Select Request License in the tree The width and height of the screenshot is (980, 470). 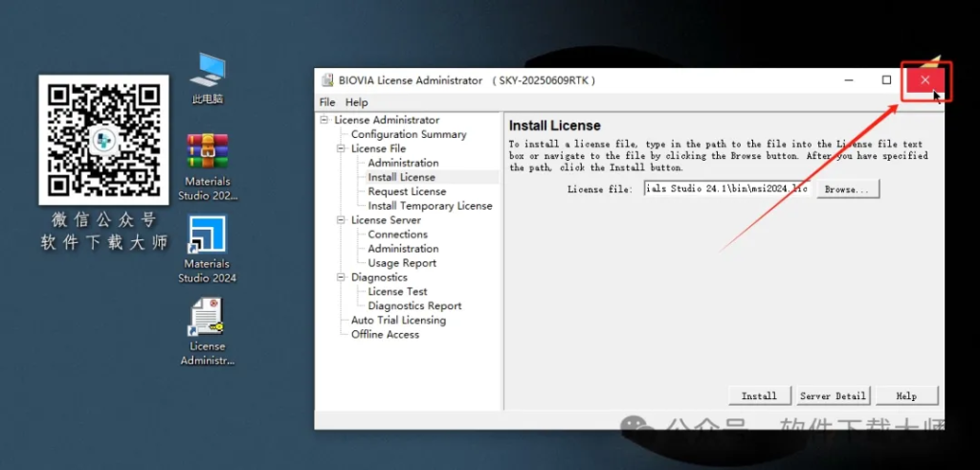point(407,191)
